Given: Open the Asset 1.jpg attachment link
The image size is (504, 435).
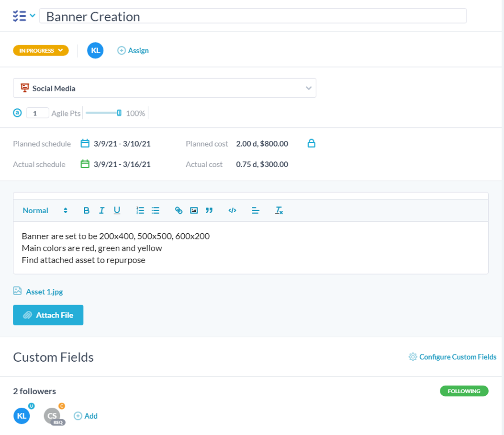Looking at the screenshot, I should pos(45,292).
